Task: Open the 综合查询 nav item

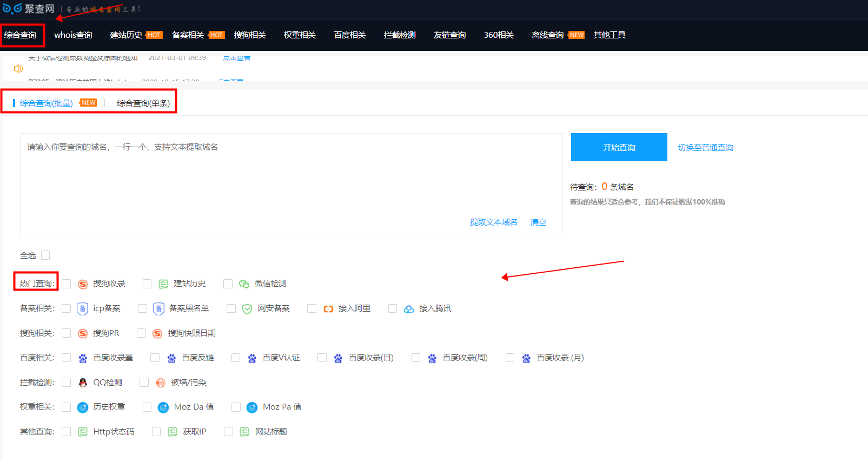Action: (x=20, y=35)
